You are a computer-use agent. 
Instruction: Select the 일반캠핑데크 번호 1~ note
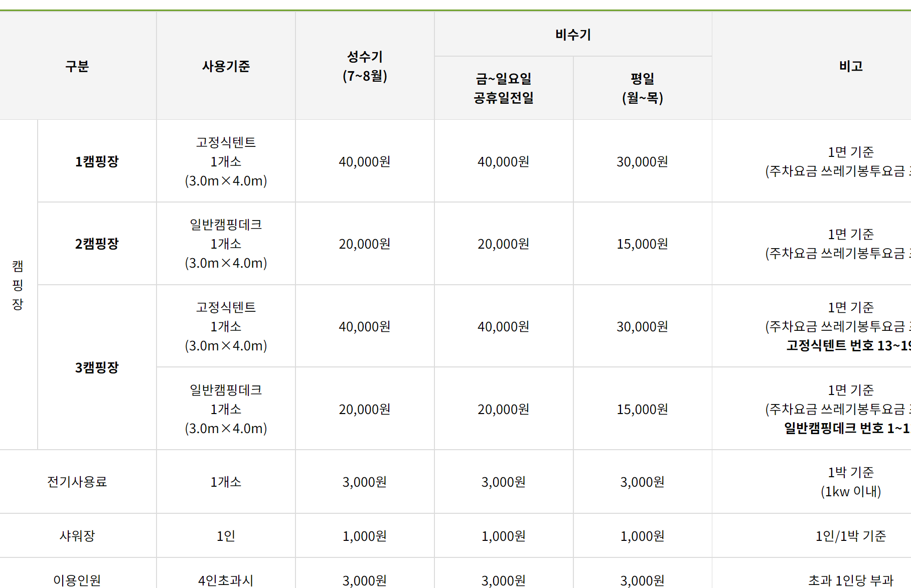point(847,428)
